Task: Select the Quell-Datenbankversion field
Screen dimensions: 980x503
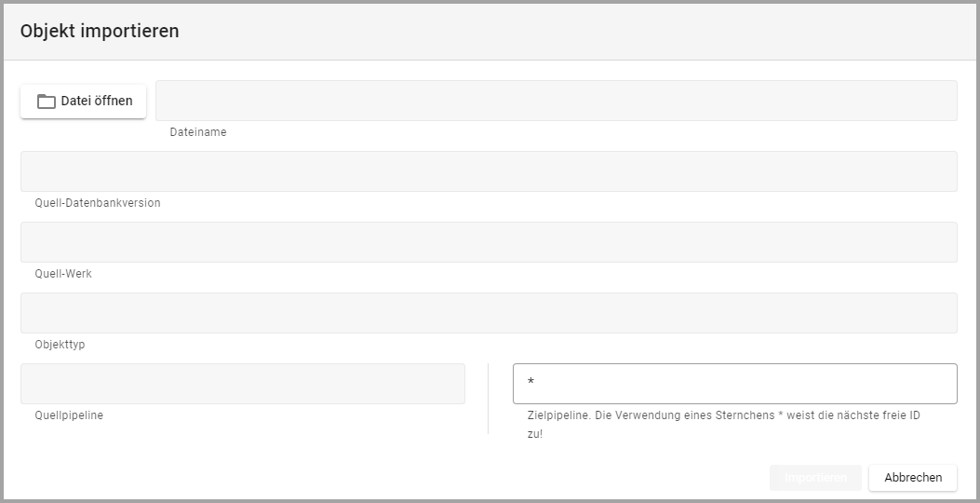Action: click(x=489, y=171)
